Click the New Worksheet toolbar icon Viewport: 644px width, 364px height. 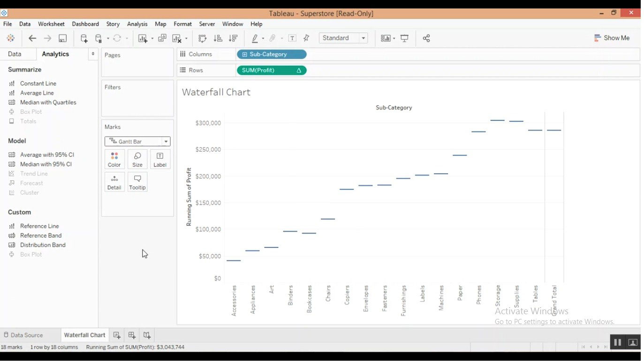coord(143,39)
